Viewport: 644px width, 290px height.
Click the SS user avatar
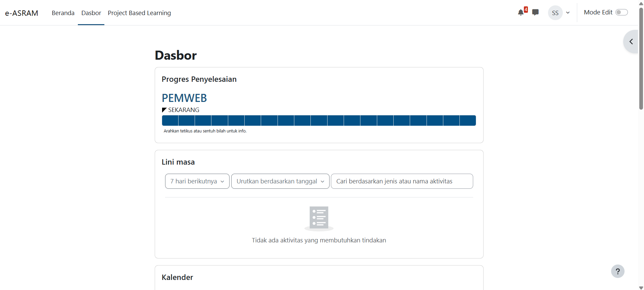click(x=555, y=13)
